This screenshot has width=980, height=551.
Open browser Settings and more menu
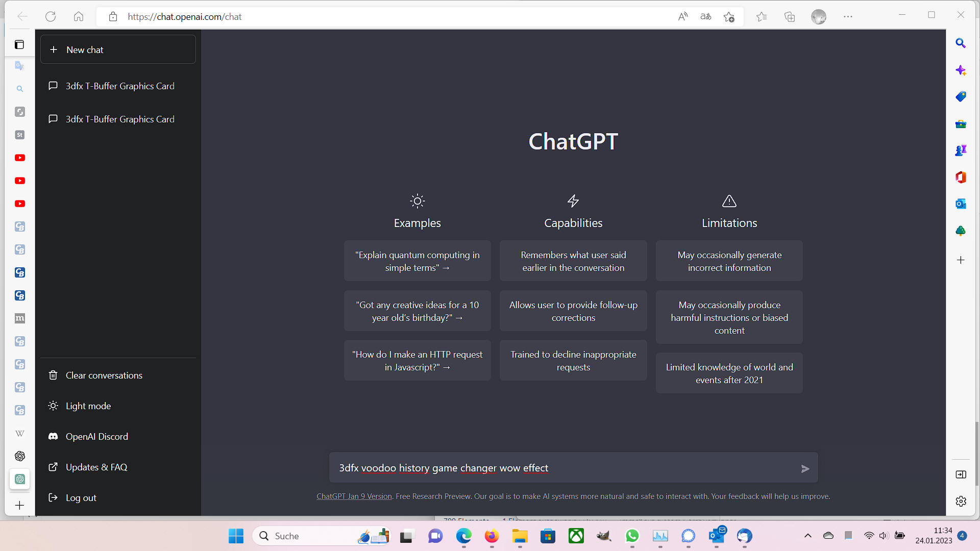coord(848,17)
